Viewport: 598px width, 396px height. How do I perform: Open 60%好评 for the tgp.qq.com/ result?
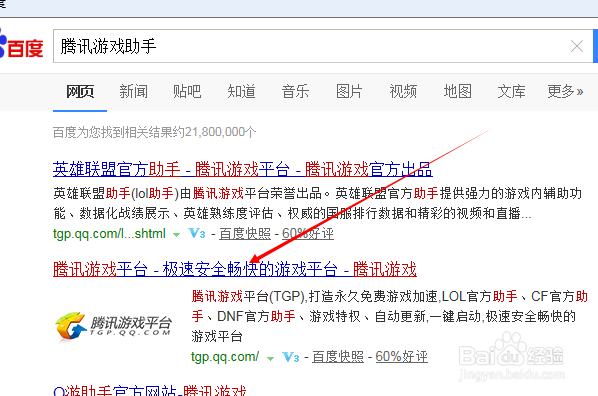pos(402,357)
